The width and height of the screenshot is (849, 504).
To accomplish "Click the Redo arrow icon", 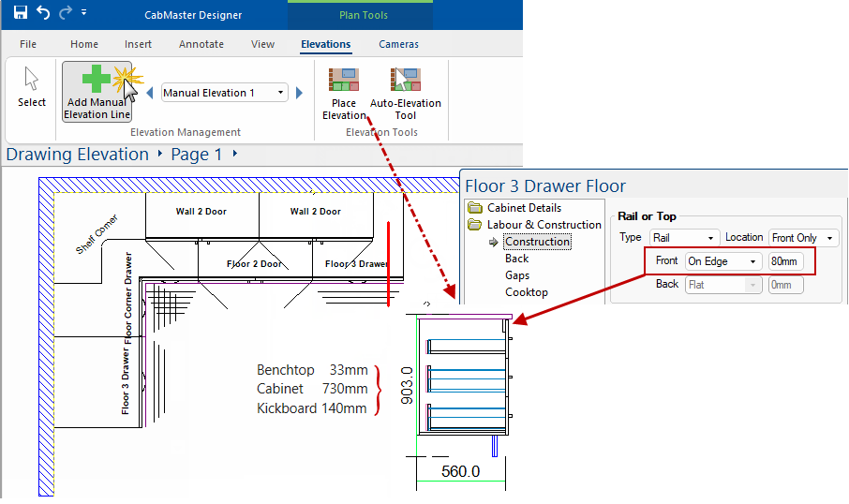I will 65,13.
